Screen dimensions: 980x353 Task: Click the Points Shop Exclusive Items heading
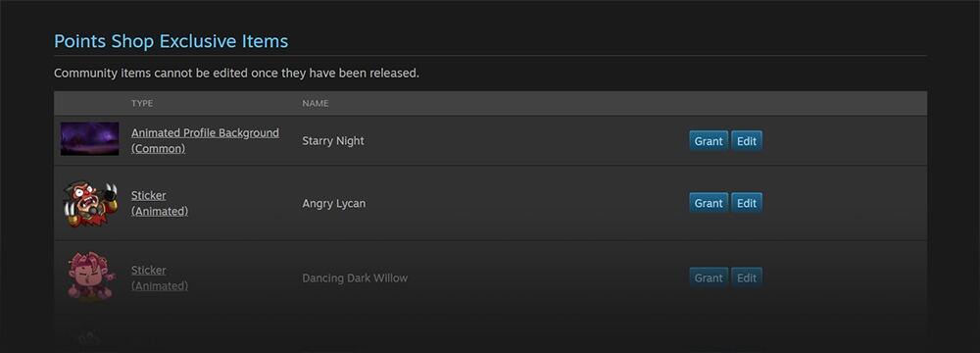click(171, 41)
